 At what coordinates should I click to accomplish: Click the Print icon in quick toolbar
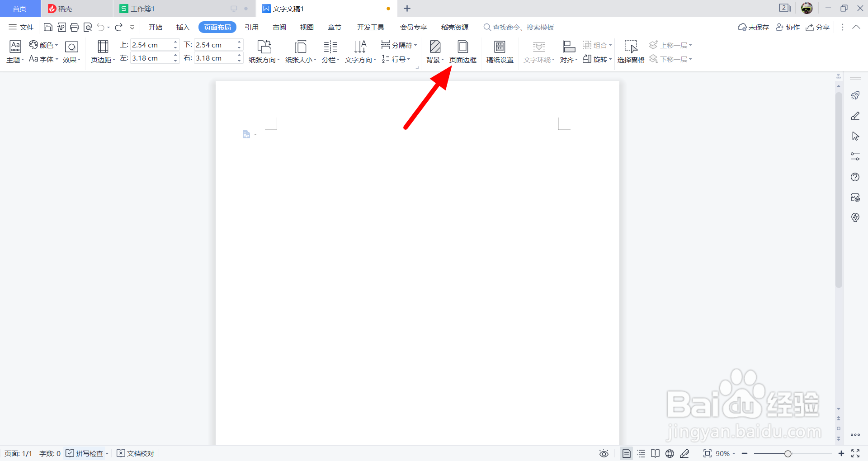74,27
